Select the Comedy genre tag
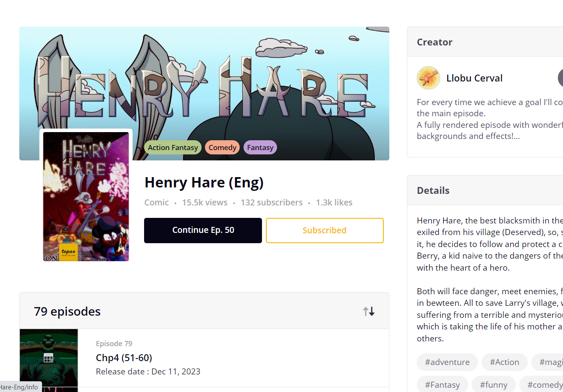Image resolution: width=563 pixels, height=392 pixels. click(223, 148)
